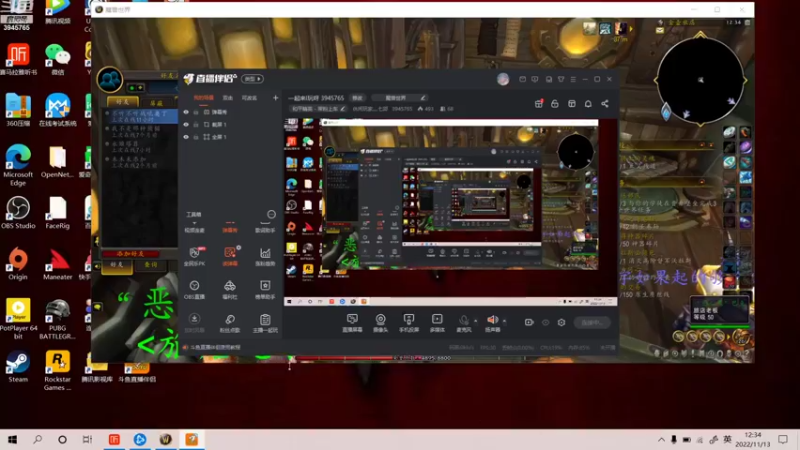
Task: Toggle lock on the 全屏 1 source
Action: pyautogui.click(x=196, y=137)
